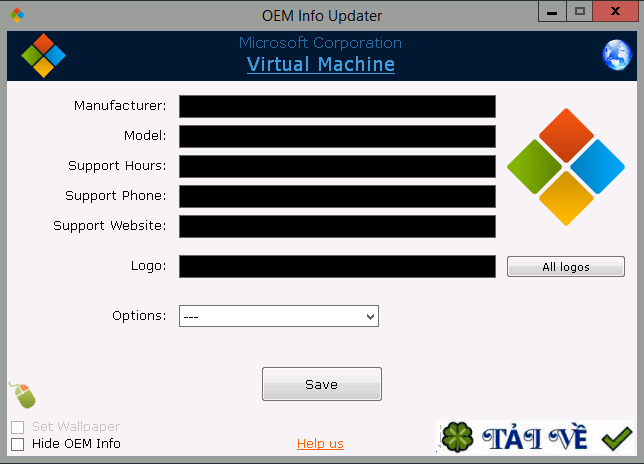
Task: Click the globe website icon in header
Action: coord(617,55)
